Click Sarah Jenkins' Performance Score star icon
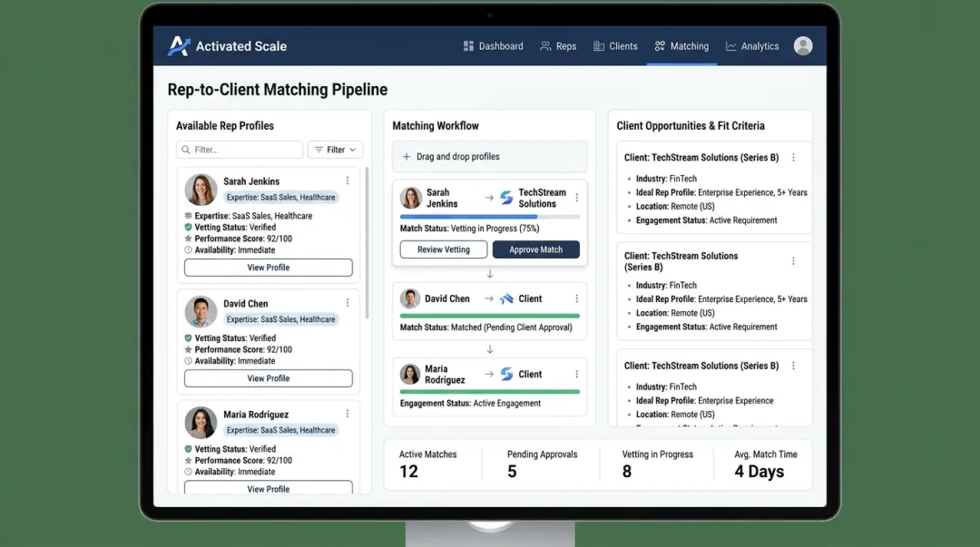The width and height of the screenshot is (980, 547). click(188, 239)
